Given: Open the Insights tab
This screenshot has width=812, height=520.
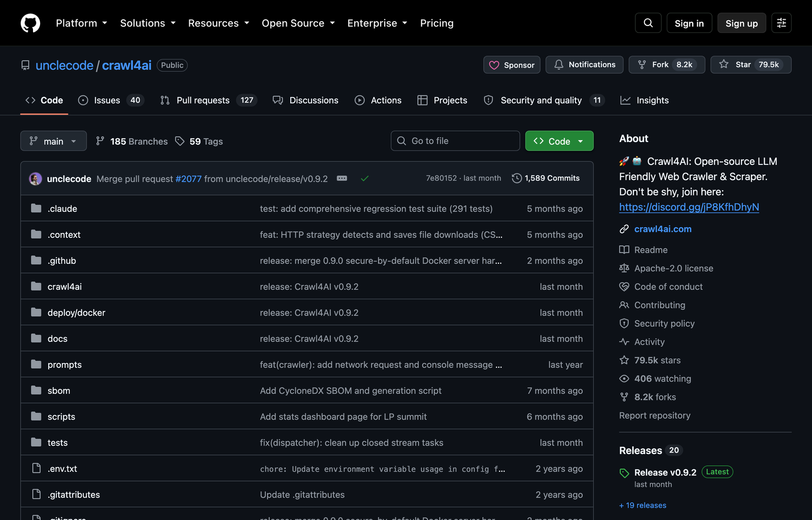Looking at the screenshot, I should click(x=645, y=100).
